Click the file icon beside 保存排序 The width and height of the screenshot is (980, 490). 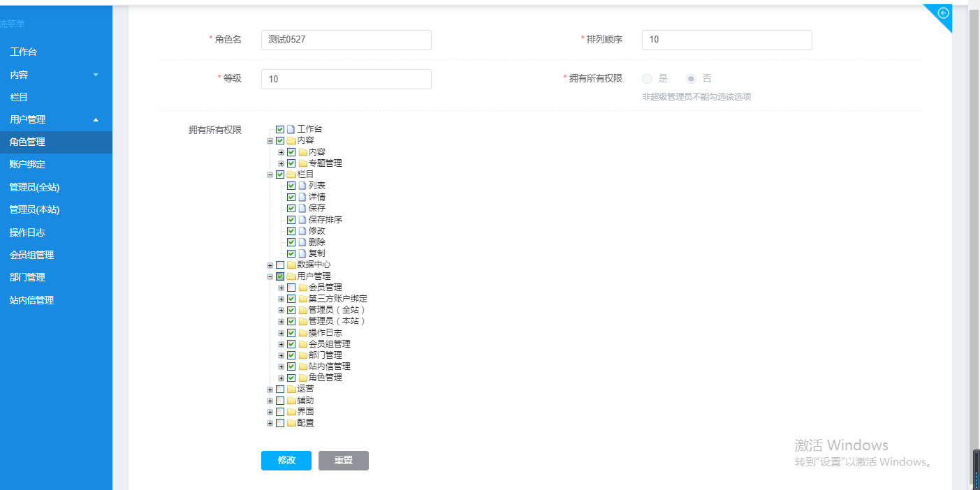click(302, 219)
